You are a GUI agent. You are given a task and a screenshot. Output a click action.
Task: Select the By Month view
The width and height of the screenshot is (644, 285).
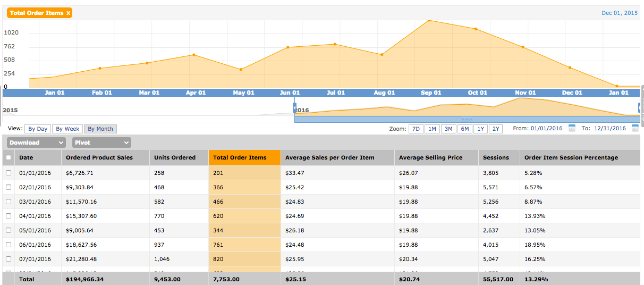point(100,129)
